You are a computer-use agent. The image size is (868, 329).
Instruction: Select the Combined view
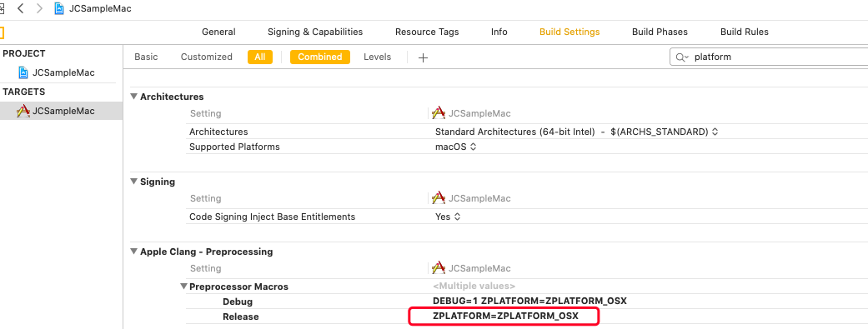click(320, 57)
